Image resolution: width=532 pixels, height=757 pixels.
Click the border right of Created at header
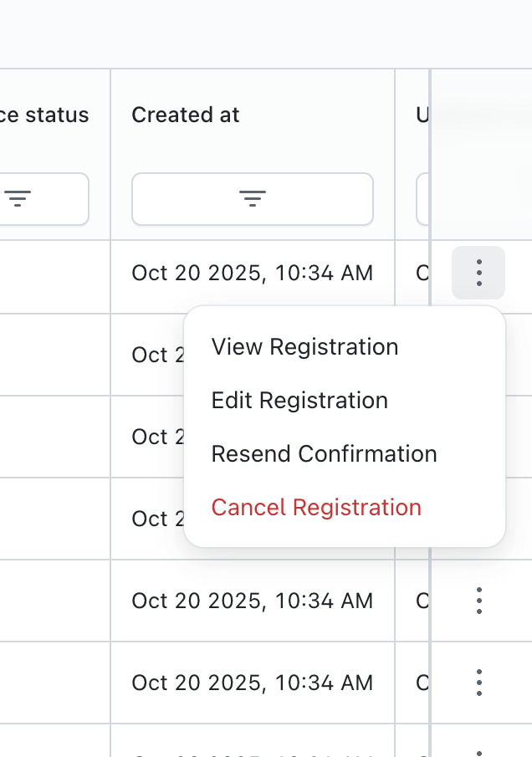tap(395, 115)
